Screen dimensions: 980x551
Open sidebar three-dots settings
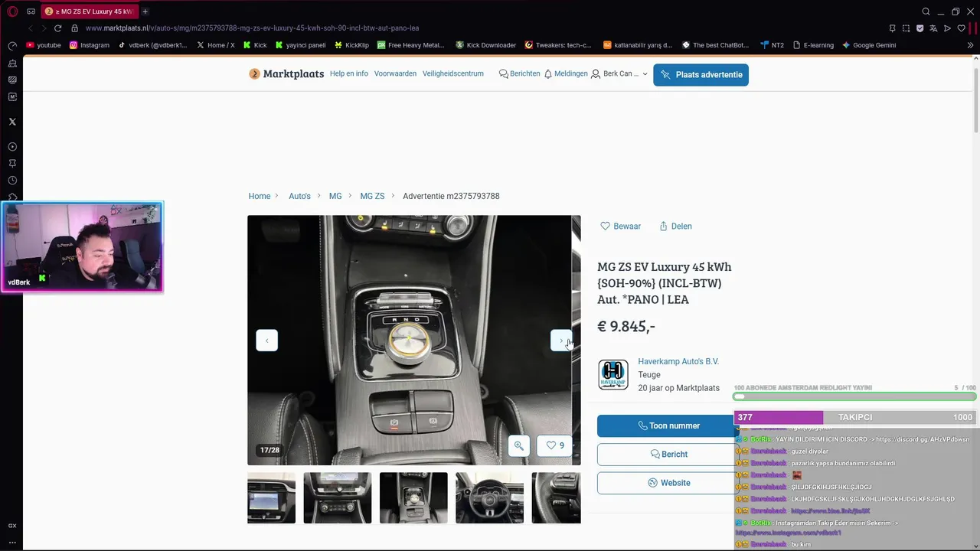[12, 542]
